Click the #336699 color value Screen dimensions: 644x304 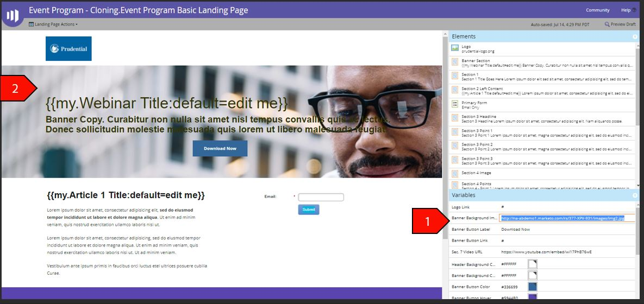[509, 287]
